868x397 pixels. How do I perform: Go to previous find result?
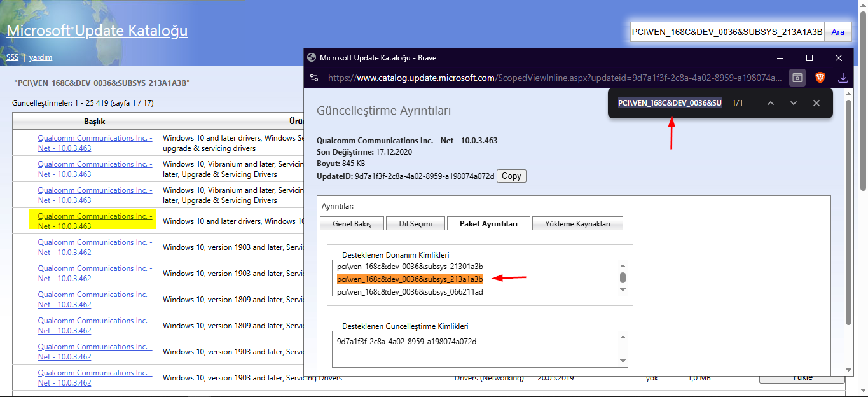(770, 103)
